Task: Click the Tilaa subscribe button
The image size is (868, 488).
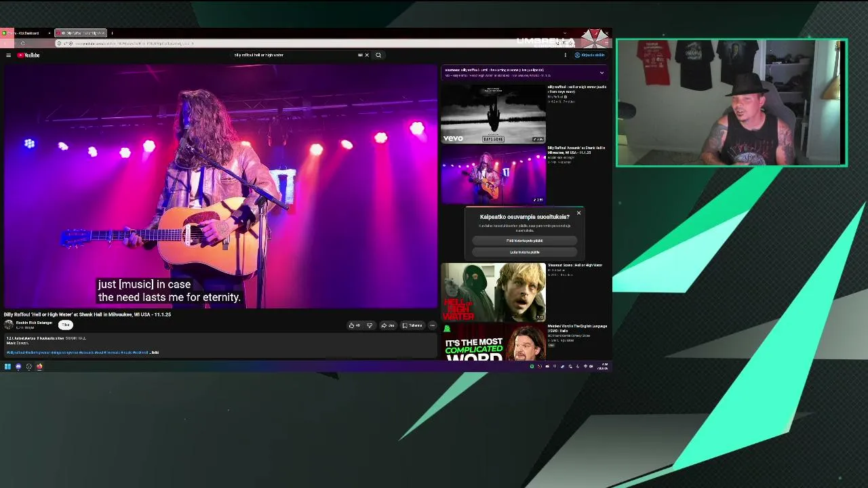Action: [x=65, y=325]
